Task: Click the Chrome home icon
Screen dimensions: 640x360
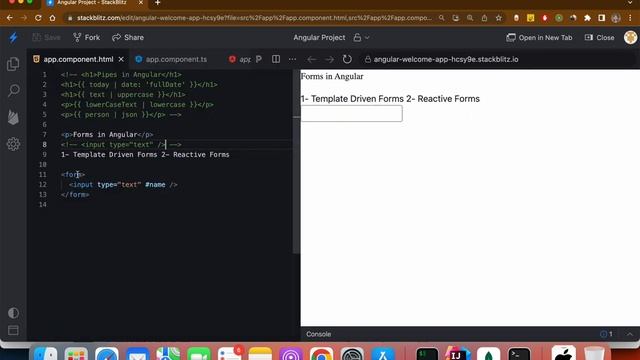Action: point(52,18)
